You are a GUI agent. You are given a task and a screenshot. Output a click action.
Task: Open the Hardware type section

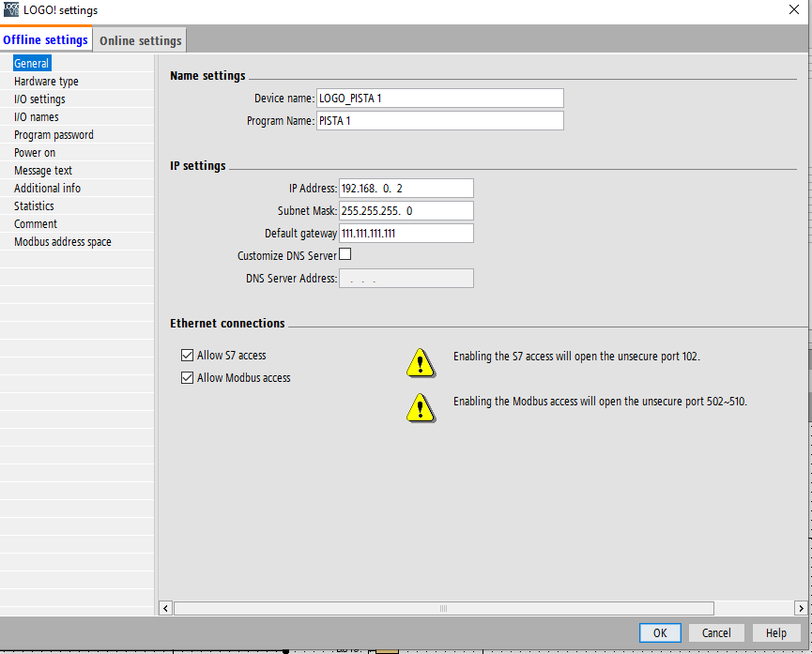(46, 82)
